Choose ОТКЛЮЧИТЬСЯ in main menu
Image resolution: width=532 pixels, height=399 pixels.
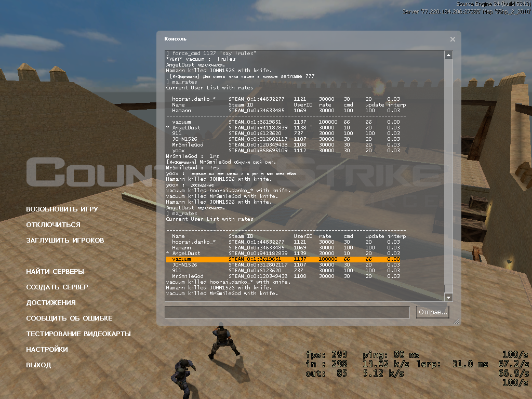pyautogui.click(x=54, y=224)
